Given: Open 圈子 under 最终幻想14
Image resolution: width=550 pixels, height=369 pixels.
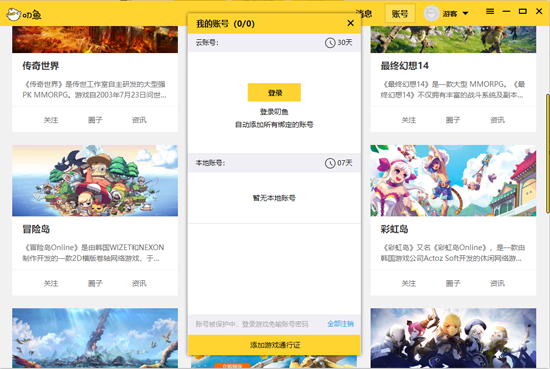Looking at the screenshot, I should (453, 120).
